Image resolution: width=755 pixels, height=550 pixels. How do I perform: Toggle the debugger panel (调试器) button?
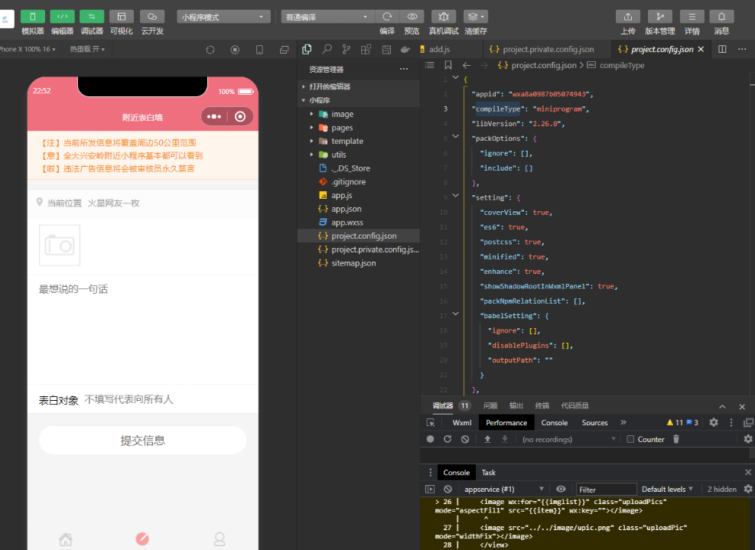pyautogui.click(x=92, y=17)
